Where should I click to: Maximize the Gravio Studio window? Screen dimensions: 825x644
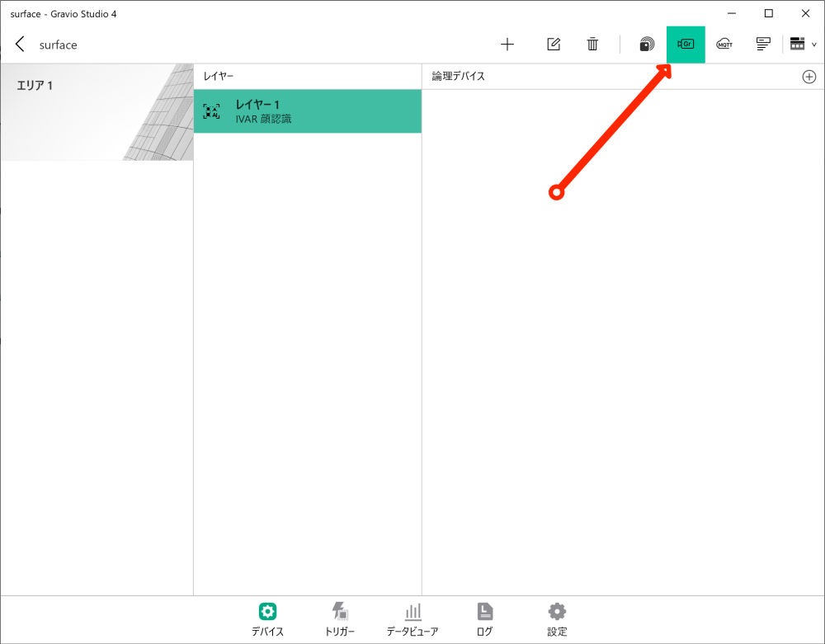(769, 14)
